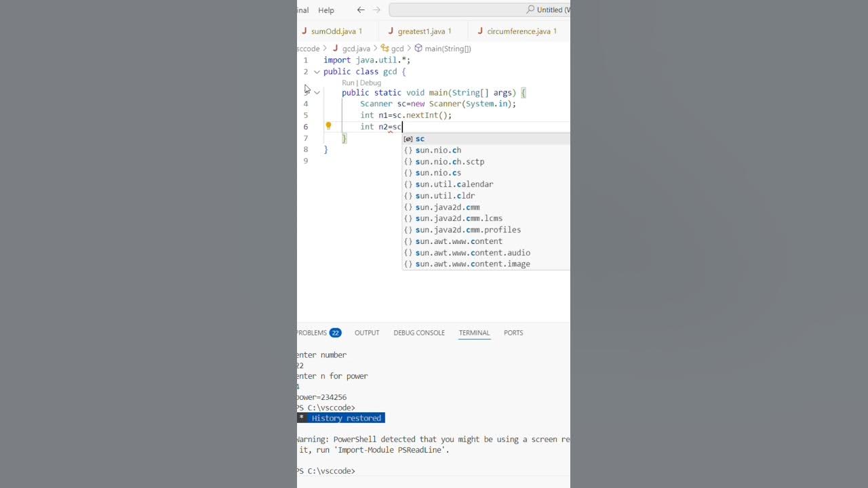Collapse the main method fold arrow on line 3
This screenshot has width=868, height=488.
(x=317, y=93)
